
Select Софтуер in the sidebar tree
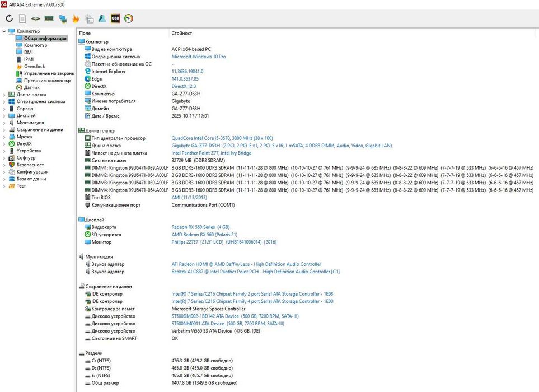(26, 158)
